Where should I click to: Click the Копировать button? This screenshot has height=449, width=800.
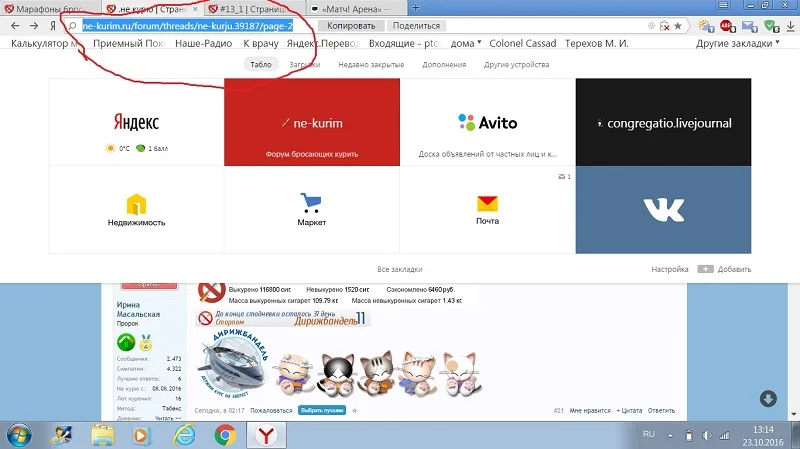(x=351, y=26)
